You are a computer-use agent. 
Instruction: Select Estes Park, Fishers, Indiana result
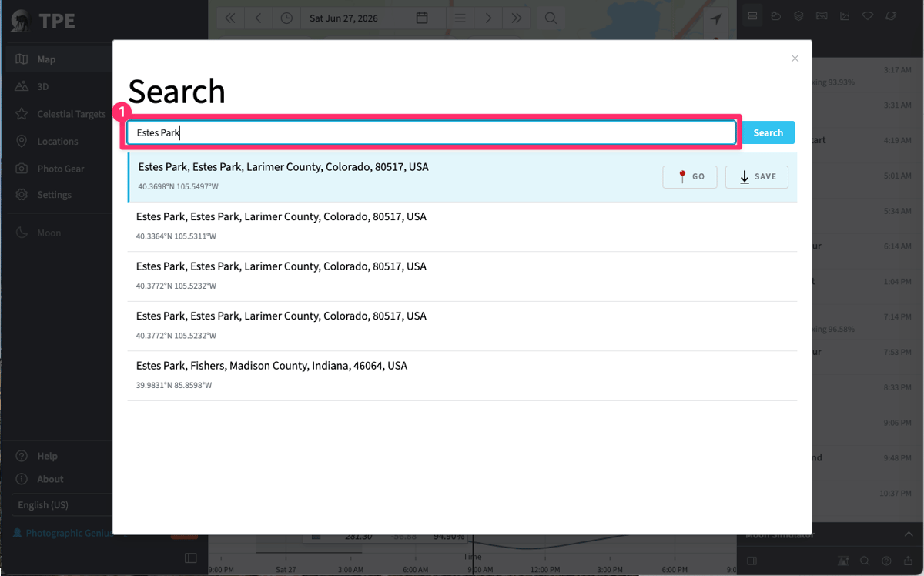coord(462,376)
